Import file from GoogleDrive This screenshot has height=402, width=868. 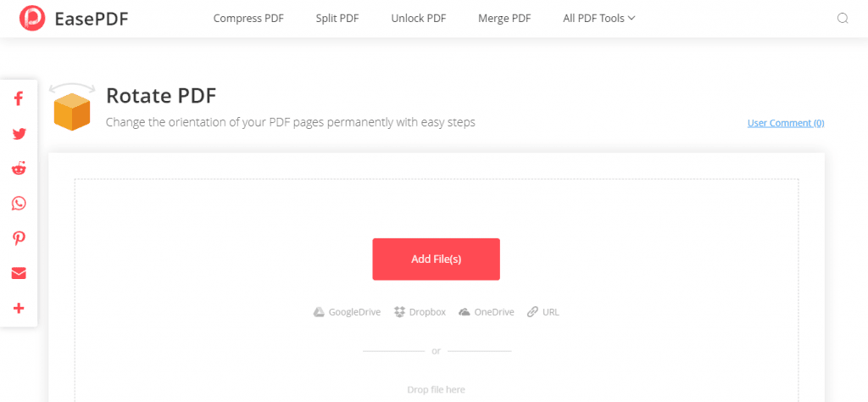click(347, 312)
